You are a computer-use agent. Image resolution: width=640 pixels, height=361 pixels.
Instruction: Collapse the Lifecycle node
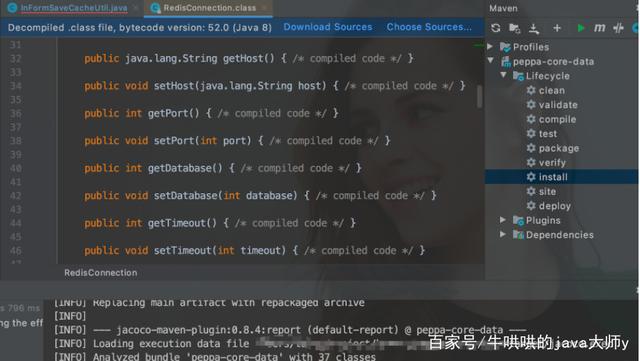tap(503, 75)
